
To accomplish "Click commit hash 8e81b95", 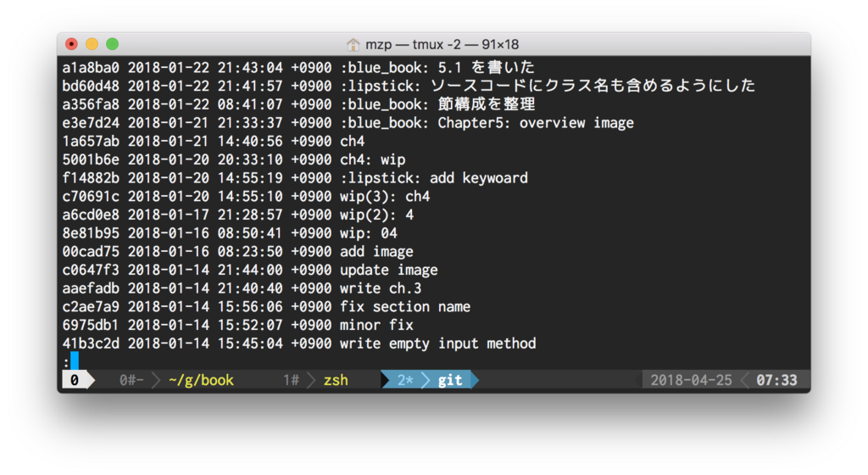I will (91, 233).
